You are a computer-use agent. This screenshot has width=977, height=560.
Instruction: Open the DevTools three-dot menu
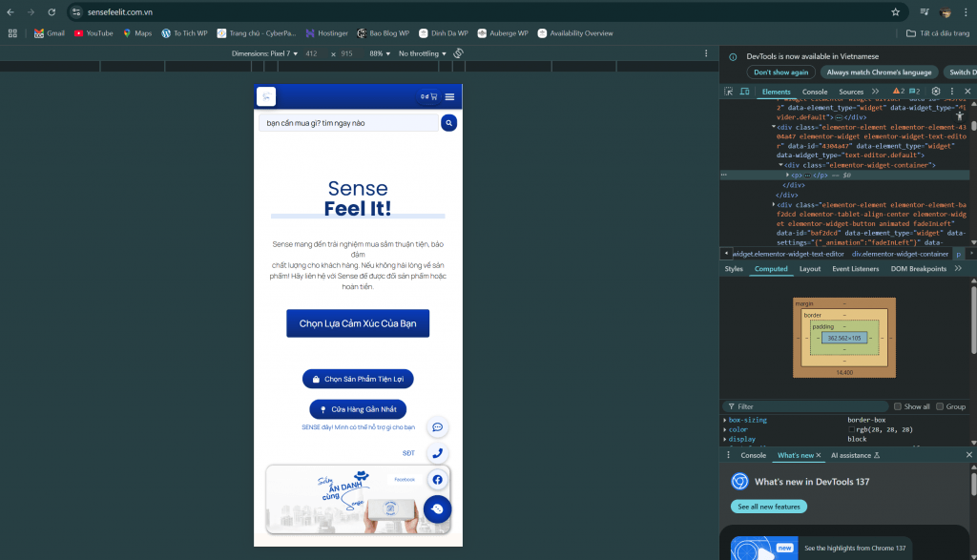(951, 91)
